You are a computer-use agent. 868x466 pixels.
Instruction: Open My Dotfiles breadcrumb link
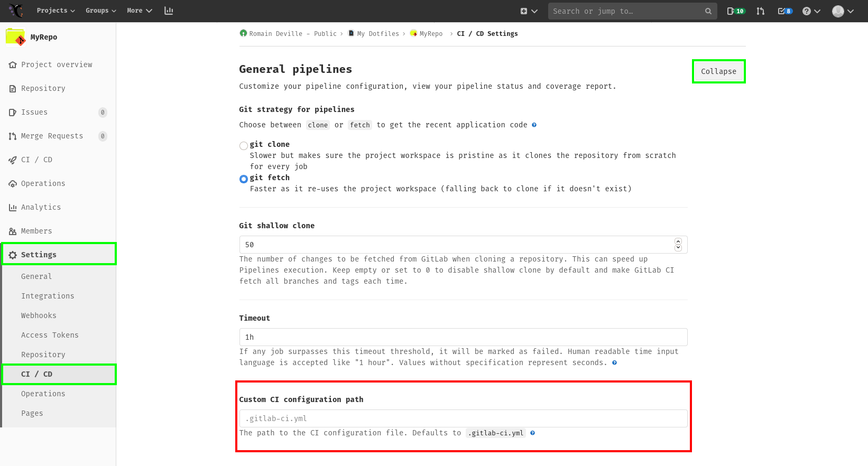tap(377, 34)
